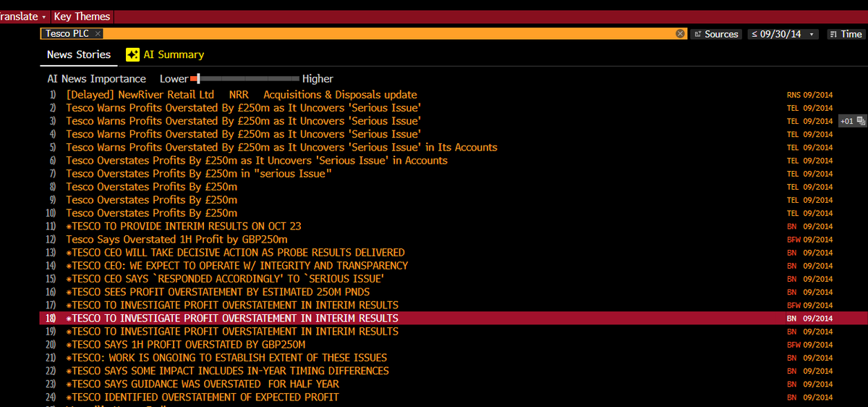Open the Translate dropdown menu
868x407 pixels.
pyautogui.click(x=23, y=16)
